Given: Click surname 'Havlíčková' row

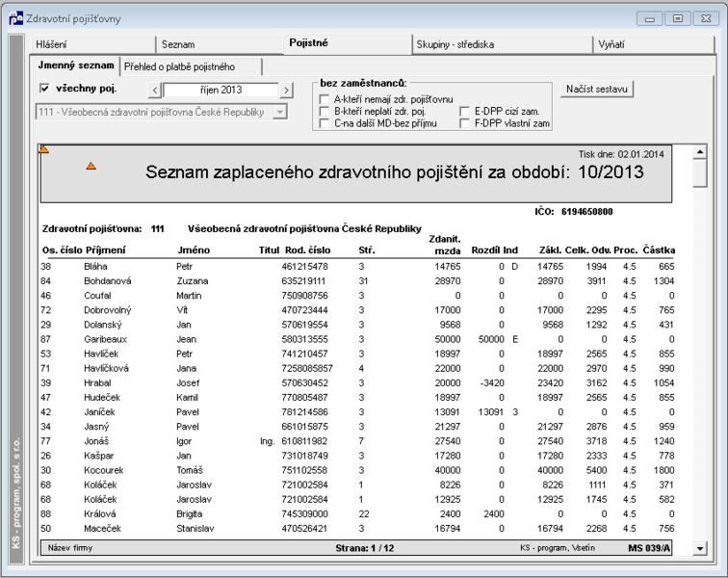Looking at the screenshot, I should [106, 368].
